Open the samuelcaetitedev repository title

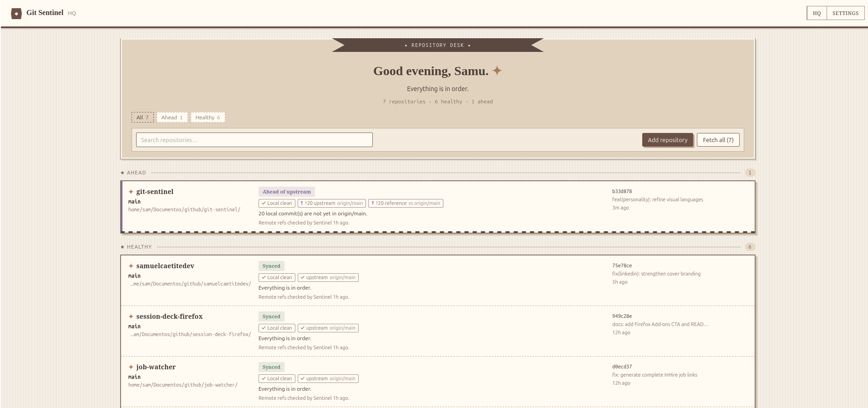click(x=165, y=266)
